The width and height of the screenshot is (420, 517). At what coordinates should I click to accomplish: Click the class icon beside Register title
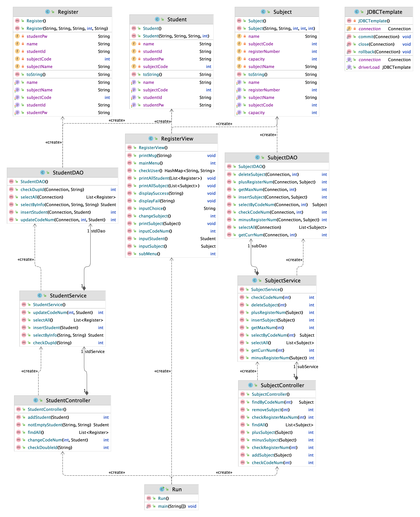point(47,12)
